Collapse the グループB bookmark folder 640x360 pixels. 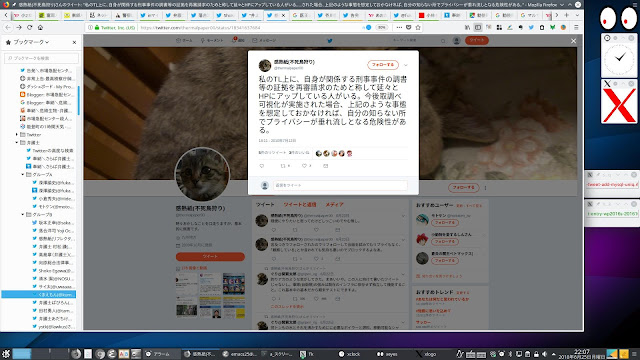tap(23, 214)
